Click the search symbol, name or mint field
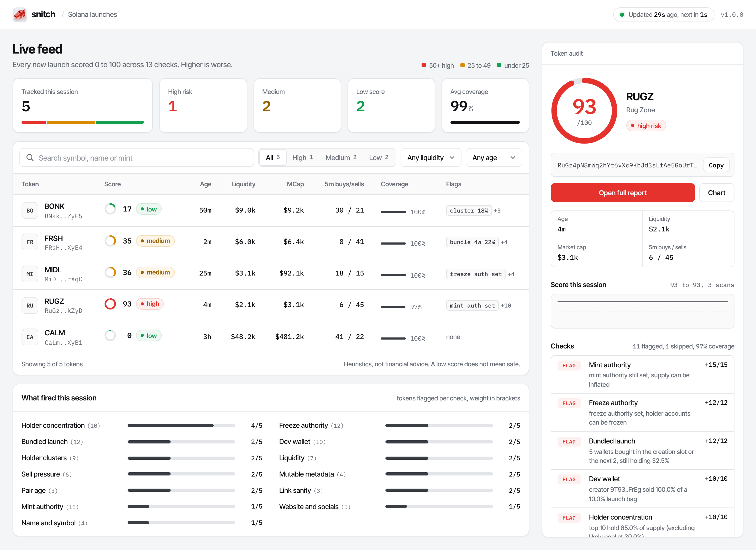Viewport: 756px width, 550px height. (137, 157)
